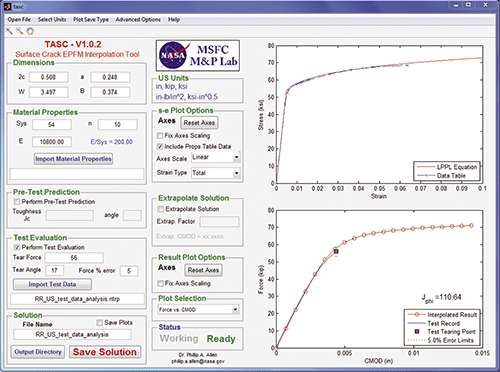Click the Tear Force field
500x372 pixels.
coord(74,258)
